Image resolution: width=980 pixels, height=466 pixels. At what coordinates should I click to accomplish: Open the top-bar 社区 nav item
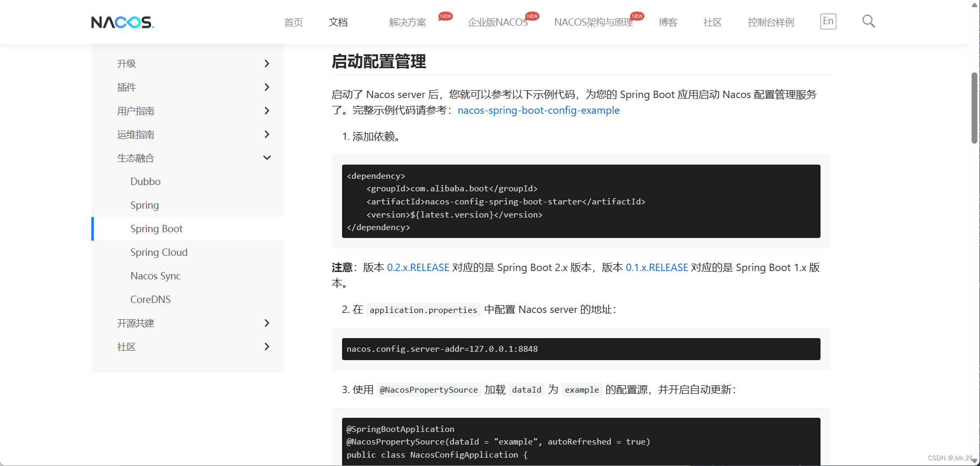click(x=712, y=22)
